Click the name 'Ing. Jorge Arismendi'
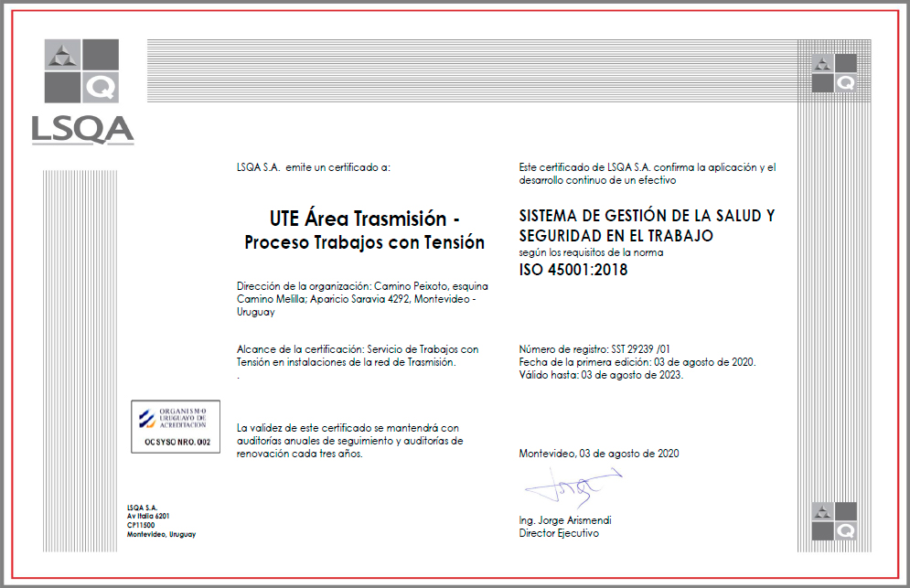Screen dimensions: 910x588 point(565,520)
